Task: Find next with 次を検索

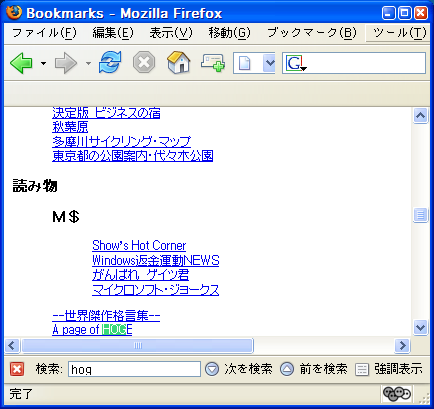Action: click(x=239, y=369)
